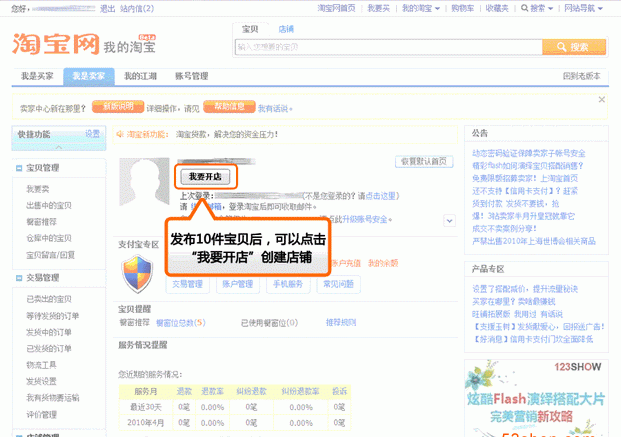Click the Taobao logo
The width and height of the screenshot is (621, 437).
tap(55, 44)
